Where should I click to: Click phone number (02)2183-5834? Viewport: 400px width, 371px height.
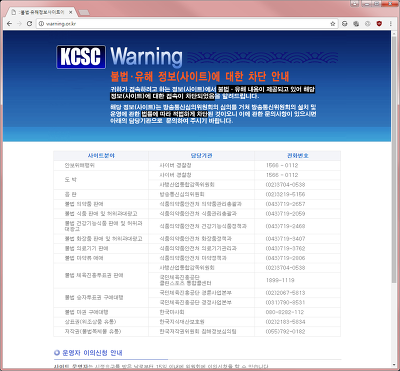[x=285, y=322]
